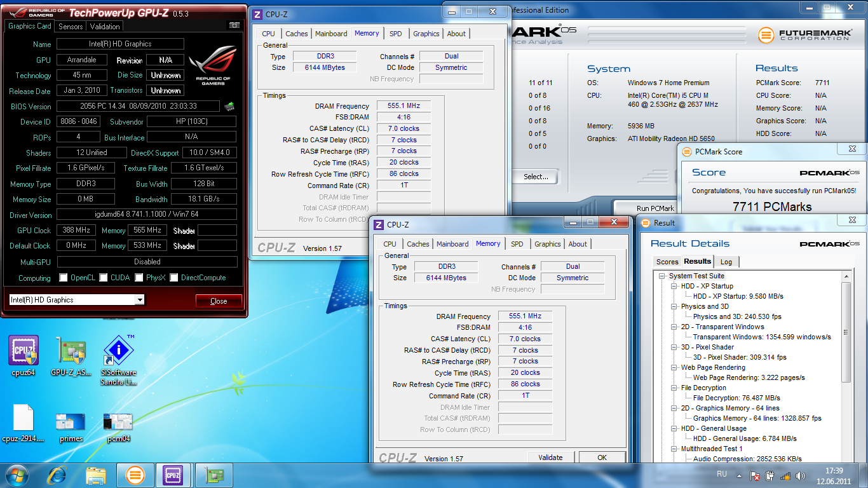Select the cpuz-2914 file icon on desktop
Image resolution: width=868 pixels, height=488 pixels.
tap(24, 423)
